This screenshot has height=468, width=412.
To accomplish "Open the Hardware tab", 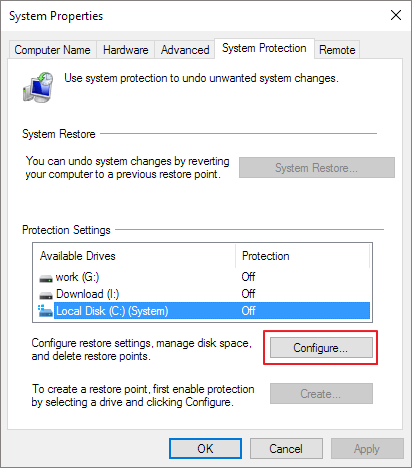I will [x=125, y=50].
